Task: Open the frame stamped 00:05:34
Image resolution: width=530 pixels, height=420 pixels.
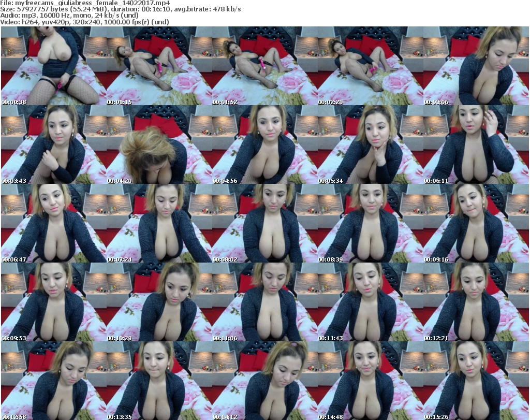Action: tap(371, 144)
